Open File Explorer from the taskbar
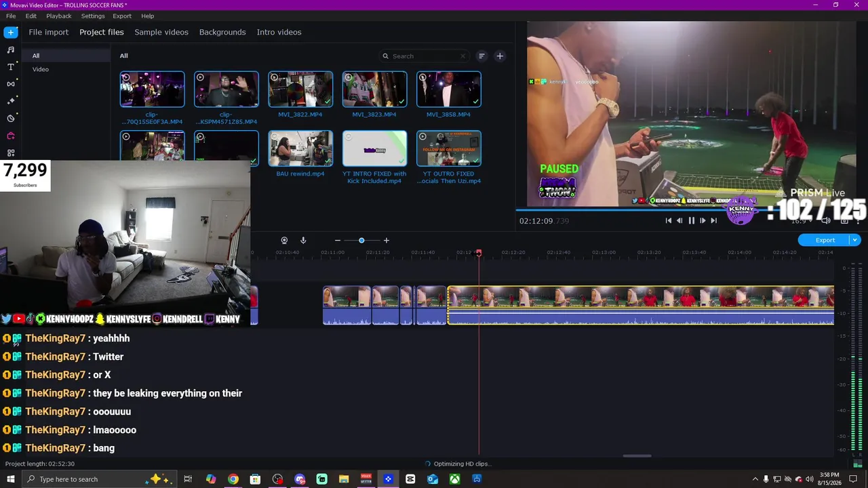868x488 pixels. [x=344, y=479]
